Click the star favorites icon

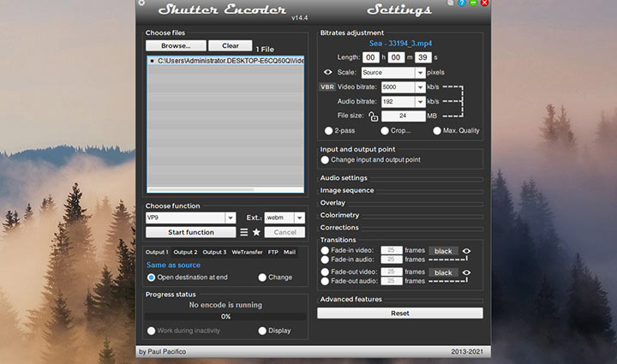256,232
